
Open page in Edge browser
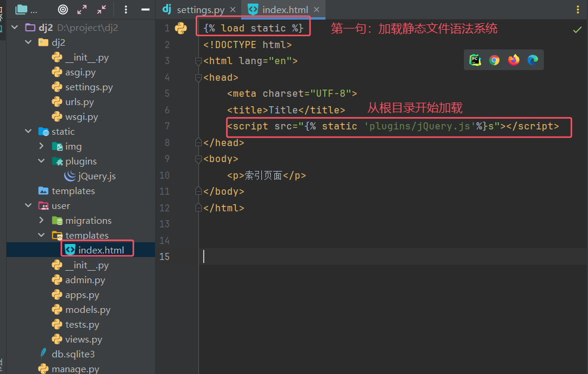533,60
